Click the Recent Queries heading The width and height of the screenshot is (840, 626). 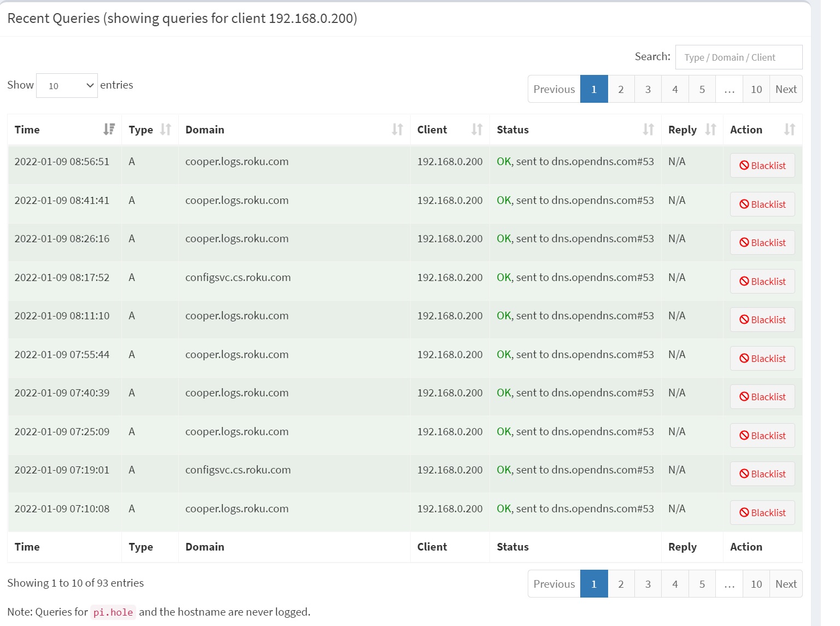[x=182, y=19]
